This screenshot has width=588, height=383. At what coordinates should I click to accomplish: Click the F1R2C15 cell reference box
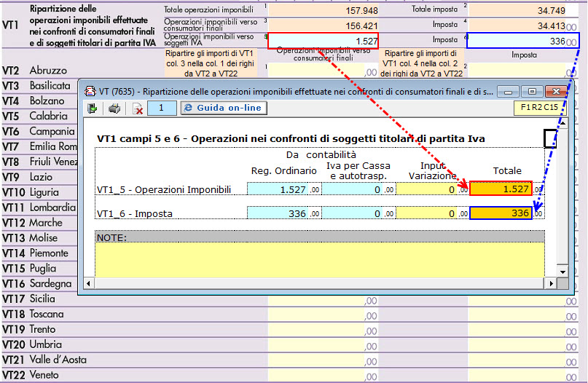539,108
